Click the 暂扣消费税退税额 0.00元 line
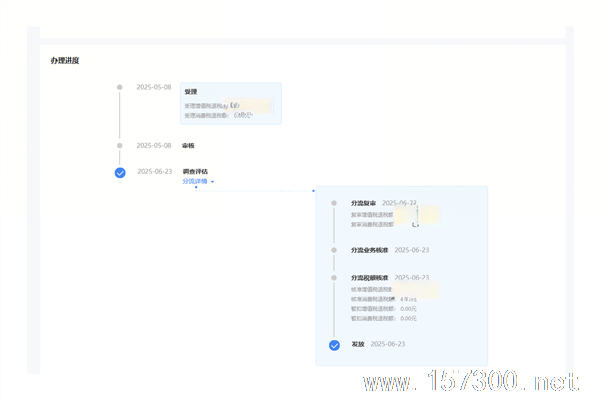This screenshot has width=600, height=400. 384,318
